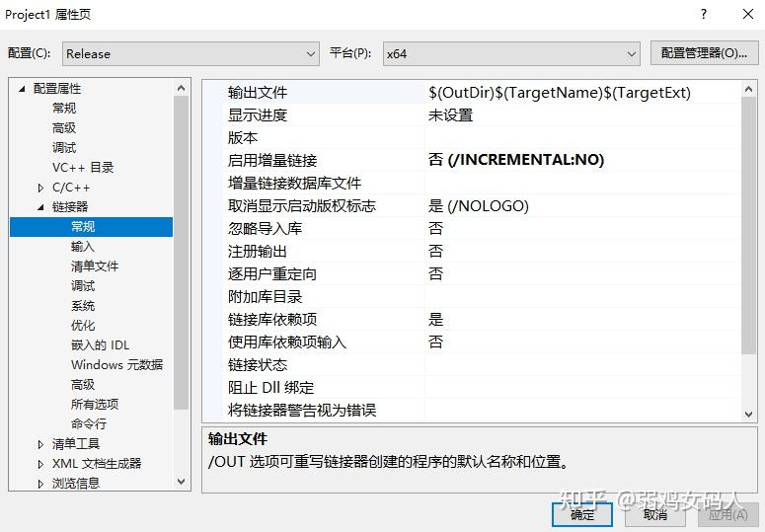Select 调试 directly under 配置属性

pos(64,148)
